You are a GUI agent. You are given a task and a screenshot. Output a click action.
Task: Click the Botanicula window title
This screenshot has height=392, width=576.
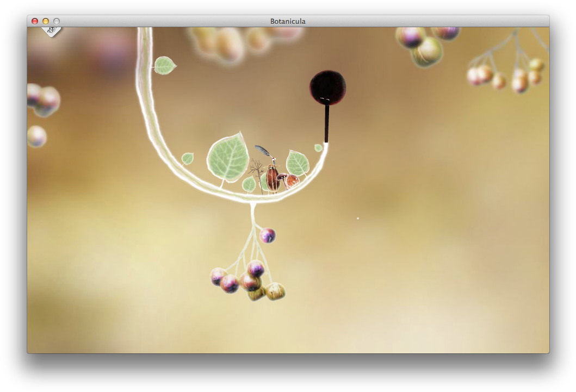coord(288,21)
